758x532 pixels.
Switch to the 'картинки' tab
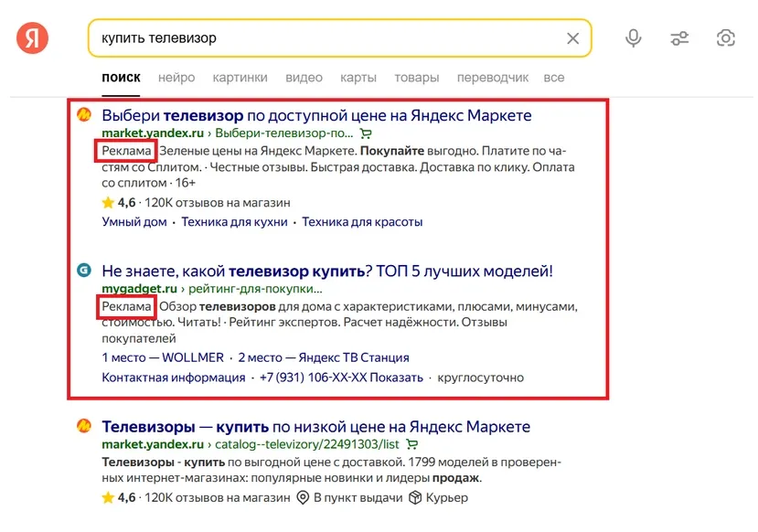click(240, 78)
